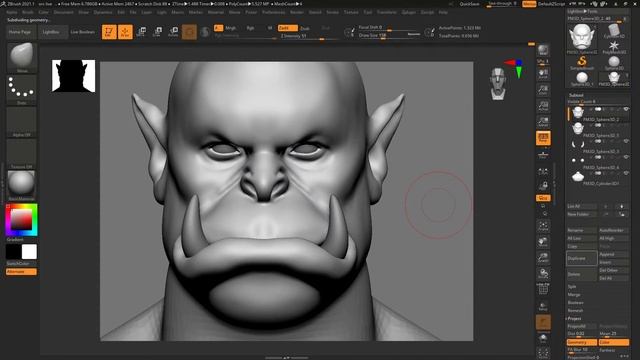This screenshot has height=360, width=640.
Task: Open the Transform menu
Action: coord(387,12)
